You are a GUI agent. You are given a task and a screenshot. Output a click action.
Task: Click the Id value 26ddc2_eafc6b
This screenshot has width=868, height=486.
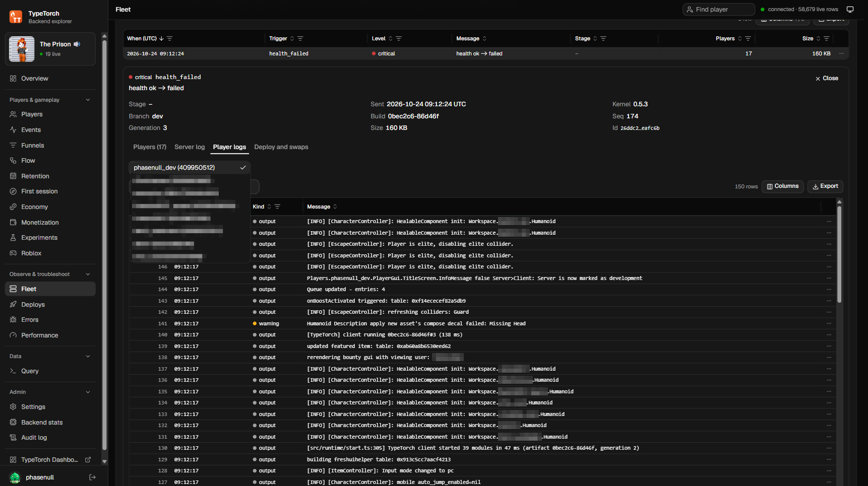tap(640, 128)
